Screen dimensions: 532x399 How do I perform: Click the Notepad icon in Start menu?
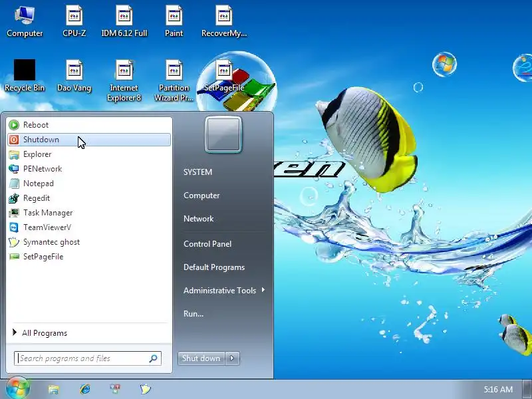14,184
